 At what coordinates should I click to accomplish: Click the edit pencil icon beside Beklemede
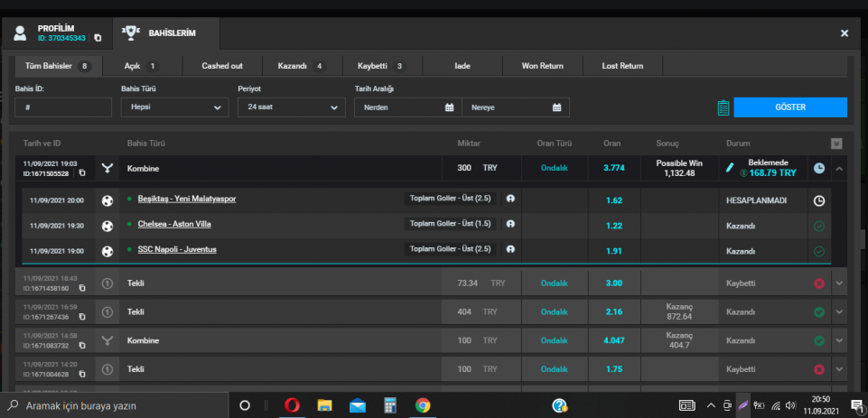coord(731,168)
